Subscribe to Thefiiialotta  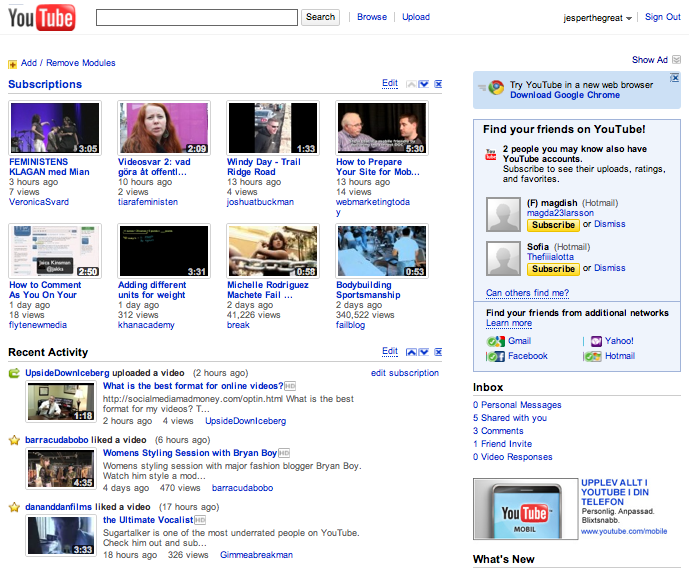click(x=553, y=269)
